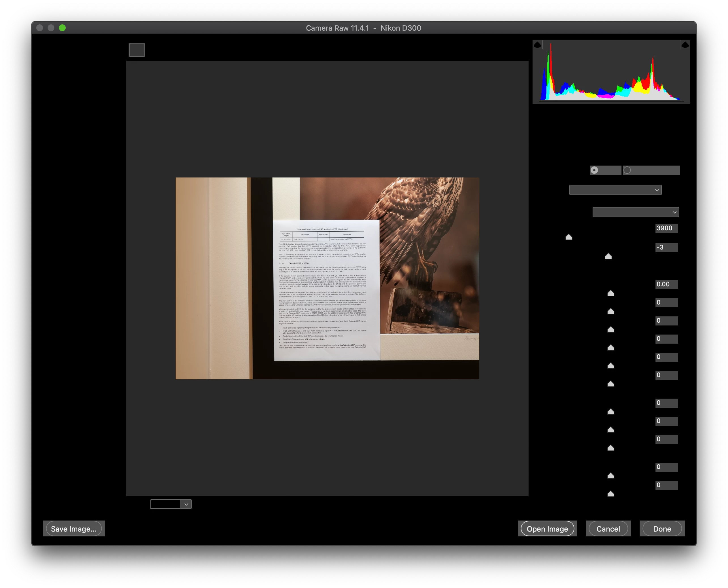Viewport: 728px width, 588px height.
Task: Toggle the shadow clipping warning on histogram
Action: [537, 45]
